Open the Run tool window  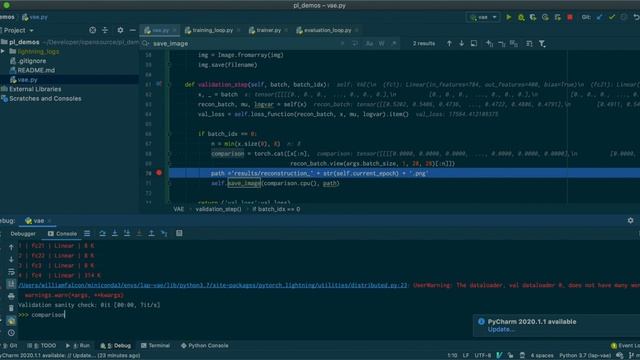[x=78, y=345]
